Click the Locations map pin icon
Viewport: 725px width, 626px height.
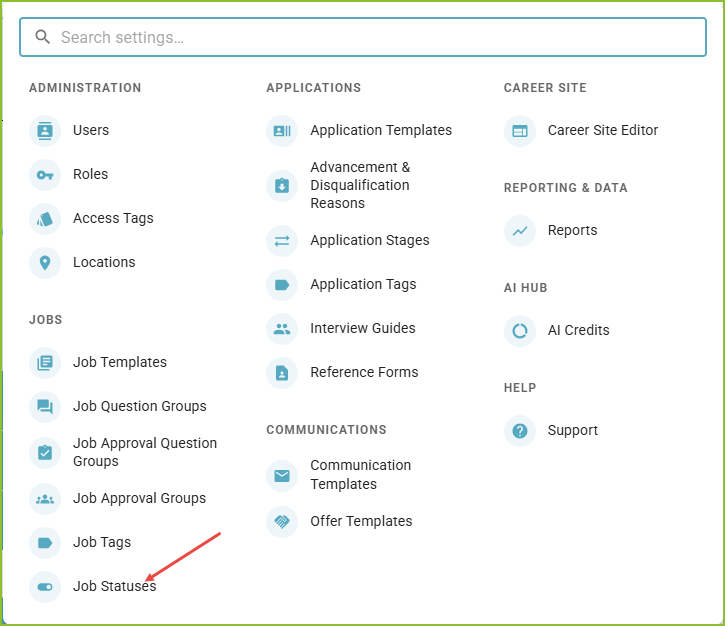click(45, 263)
